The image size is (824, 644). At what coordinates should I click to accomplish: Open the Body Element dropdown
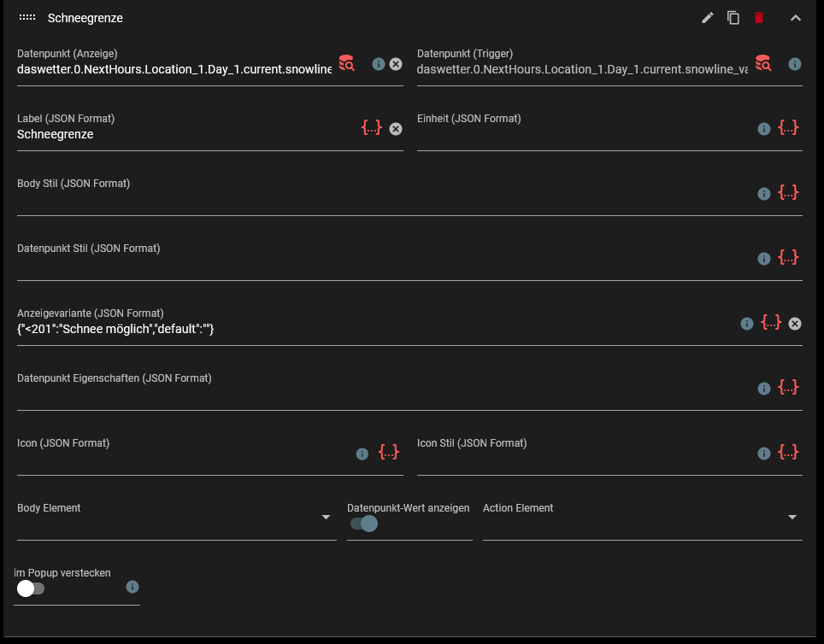326,518
